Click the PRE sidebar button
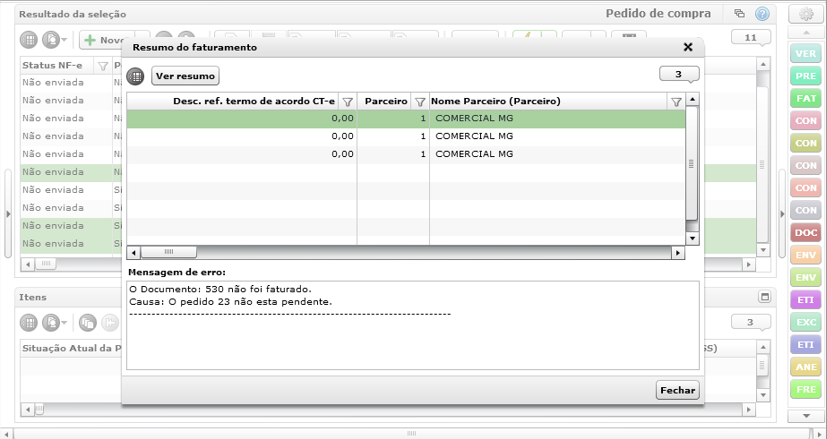827x439 pixels. (x=806, y=76)
